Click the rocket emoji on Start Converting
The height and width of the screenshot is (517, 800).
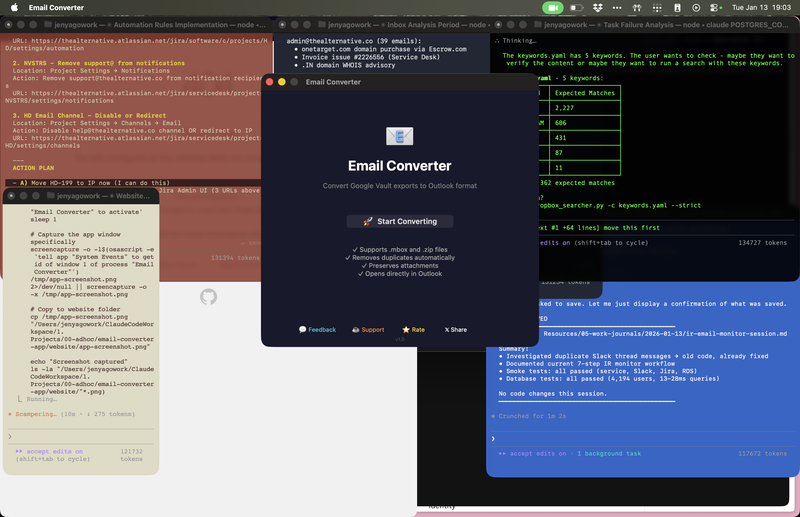point(368,221)
